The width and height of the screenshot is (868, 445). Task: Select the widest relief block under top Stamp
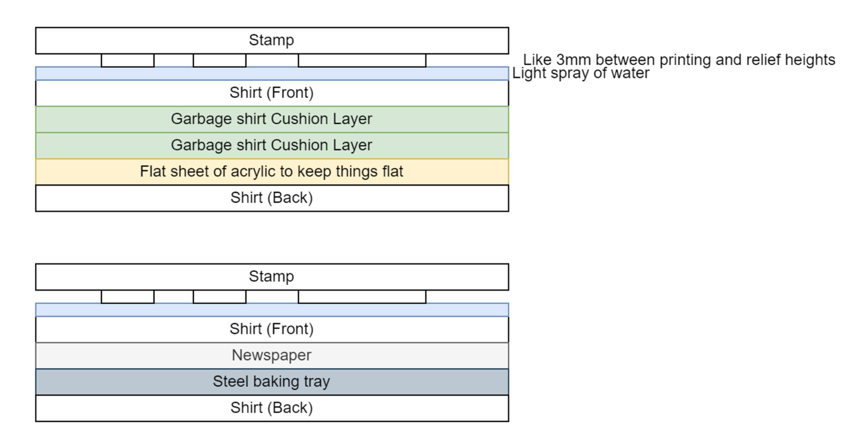tap(362, 60)
